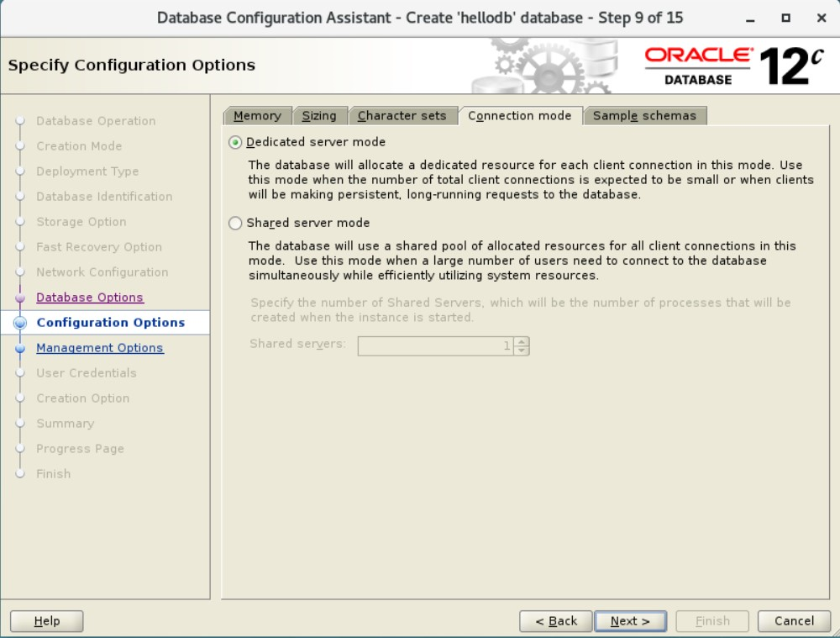Click the Help button
Viewport: 840px width, 638px height.
pyautogui.click(x=46, y=621)
